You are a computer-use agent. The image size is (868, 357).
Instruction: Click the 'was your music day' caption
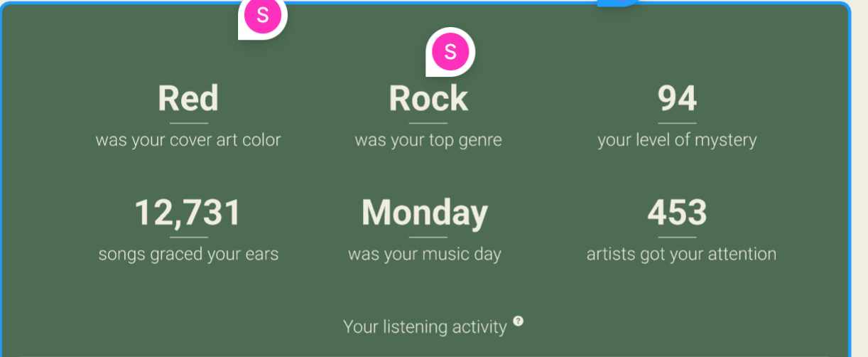click(x=425, y=254)
